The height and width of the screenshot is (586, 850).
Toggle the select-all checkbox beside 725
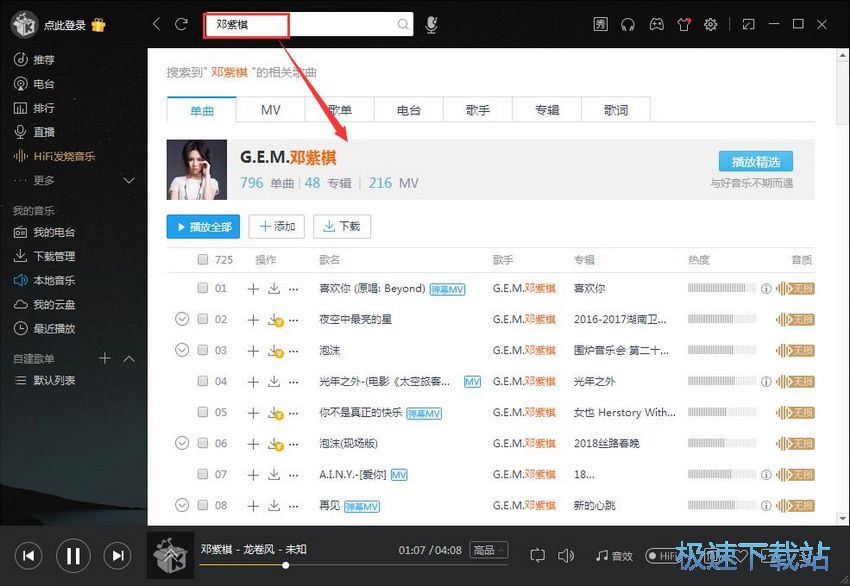[203, 260]
